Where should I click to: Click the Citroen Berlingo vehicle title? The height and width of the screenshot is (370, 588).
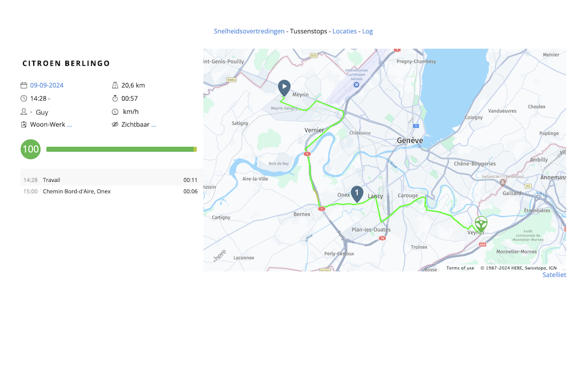pos(66,63)
